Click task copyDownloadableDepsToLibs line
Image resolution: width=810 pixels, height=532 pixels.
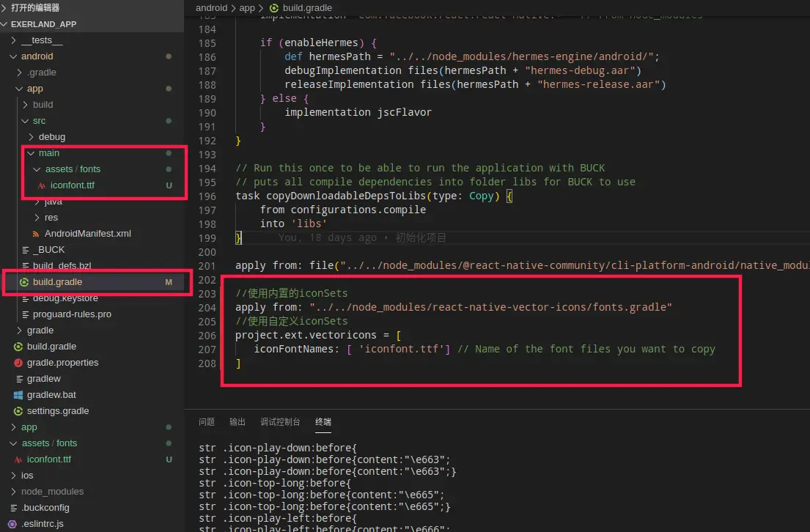click(374, 196)
